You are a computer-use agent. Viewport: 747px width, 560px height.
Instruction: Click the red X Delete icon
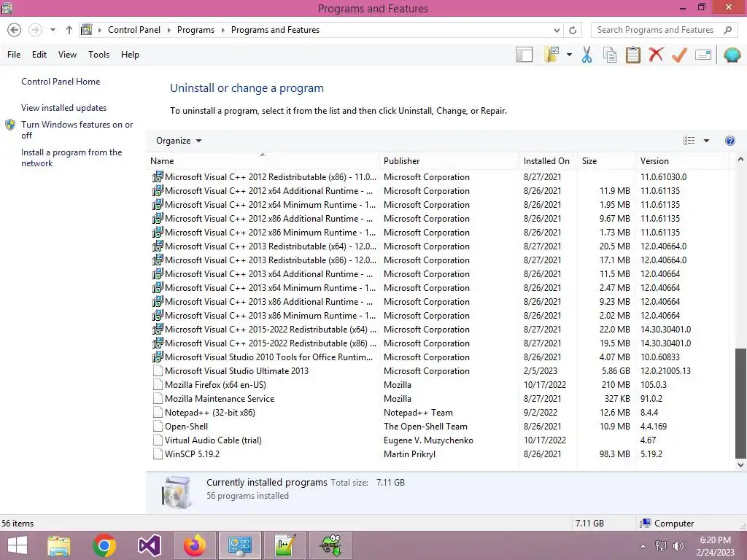pyautogui.click(x=656, y=54)
